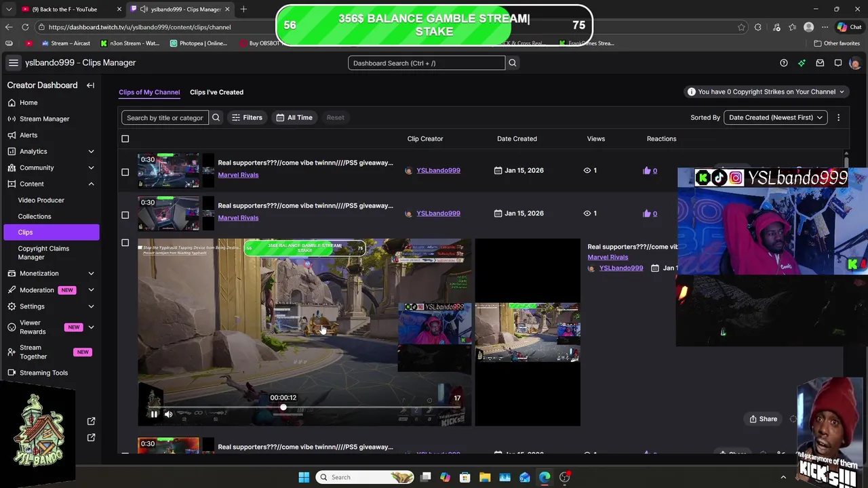Go to Home in sidebar
The image size is (868, 488).
pyautogui.click(x=28, y=102)
